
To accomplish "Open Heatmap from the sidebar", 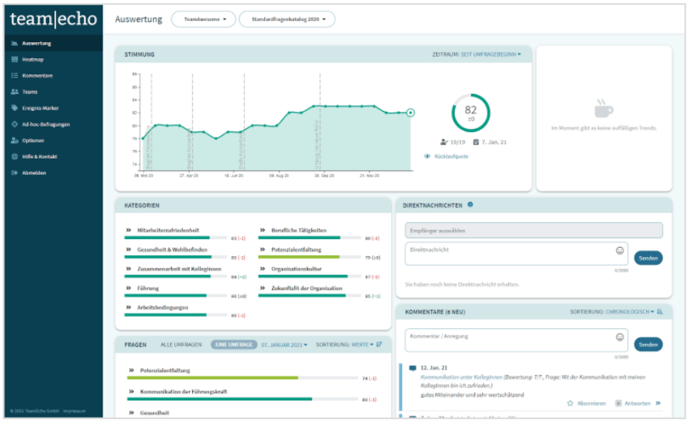I will 33,60.
